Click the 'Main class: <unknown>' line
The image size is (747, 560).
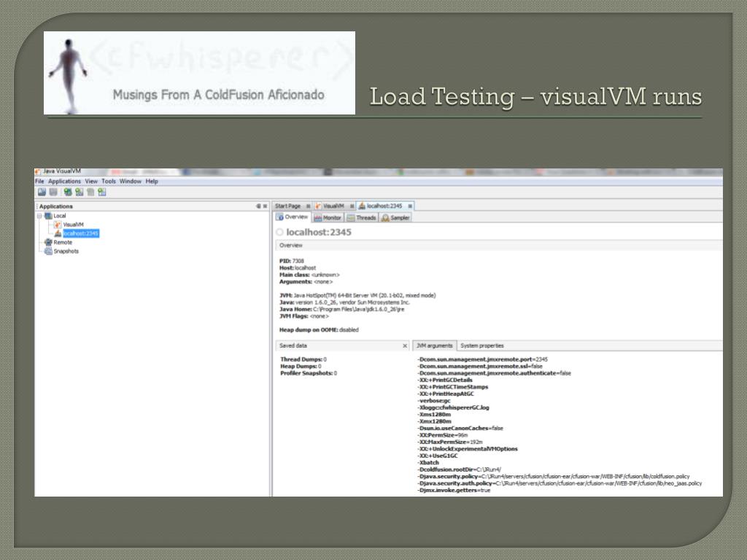coord(309,275)
